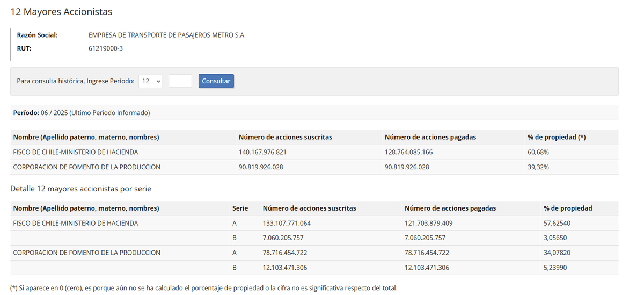Click the percentage 39,32%
Image resolution: width=644 pixels, height=295 pixels.
(538, 167)
